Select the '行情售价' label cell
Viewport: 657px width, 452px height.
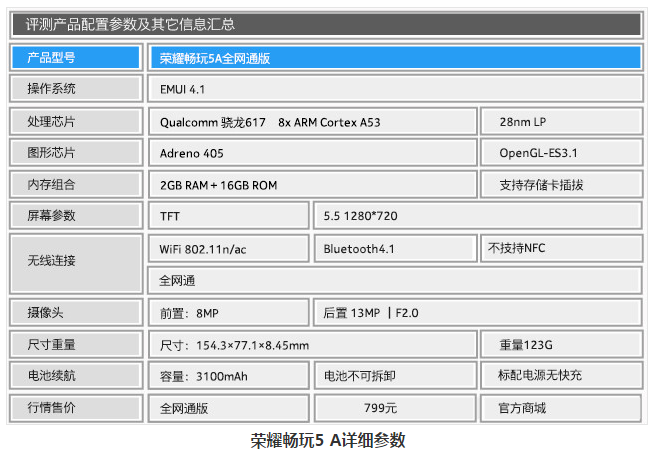tap(76, 407)
